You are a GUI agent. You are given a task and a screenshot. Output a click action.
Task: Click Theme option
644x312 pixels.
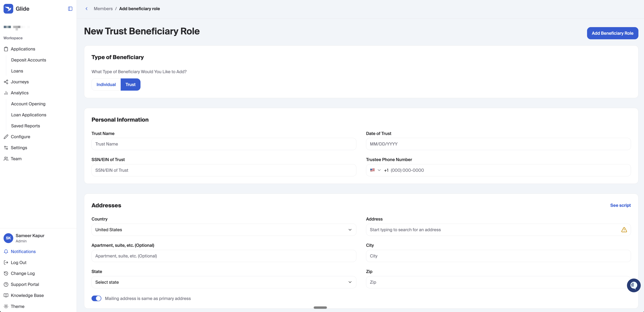[x=17, y=307]
